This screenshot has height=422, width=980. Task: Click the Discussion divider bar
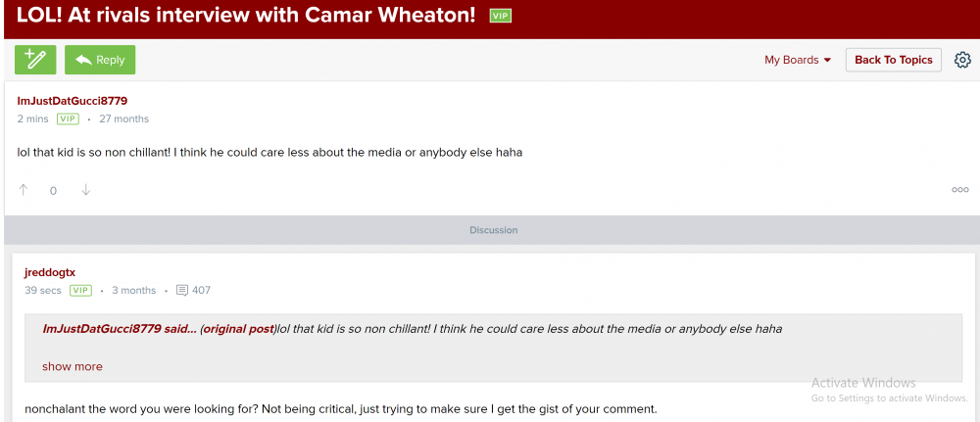pos(493,230)
